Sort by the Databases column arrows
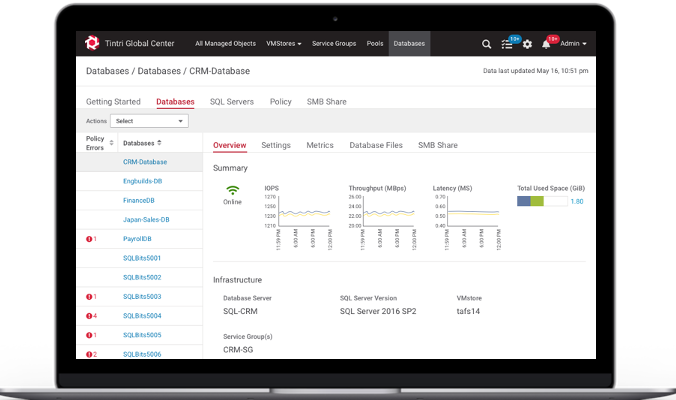This screenshot has width=676, height=400. point(159,143)
